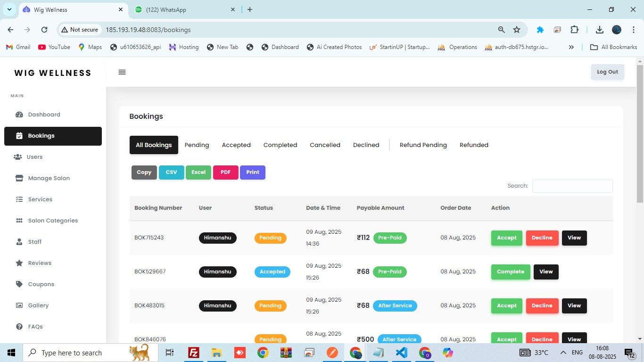The height and width of the screenshot is (362, 644).
Task: Show hidden system tray icons
Action: (563, 353)
